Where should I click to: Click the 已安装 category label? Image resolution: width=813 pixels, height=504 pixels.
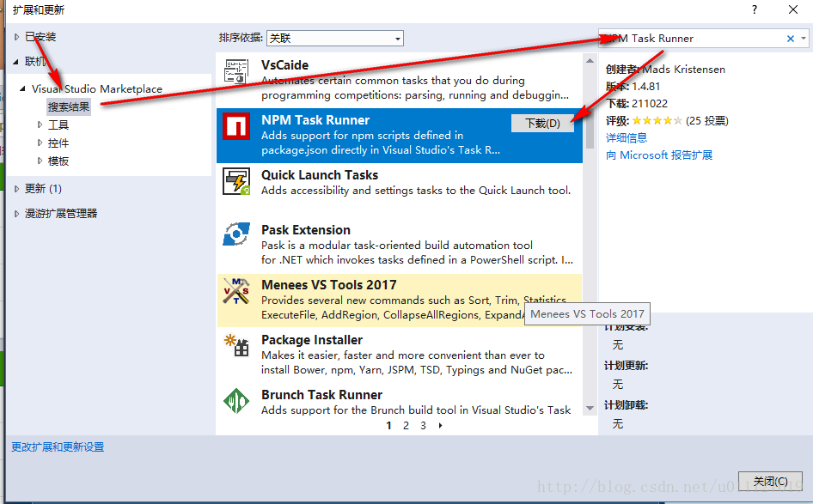click(40, 37)
